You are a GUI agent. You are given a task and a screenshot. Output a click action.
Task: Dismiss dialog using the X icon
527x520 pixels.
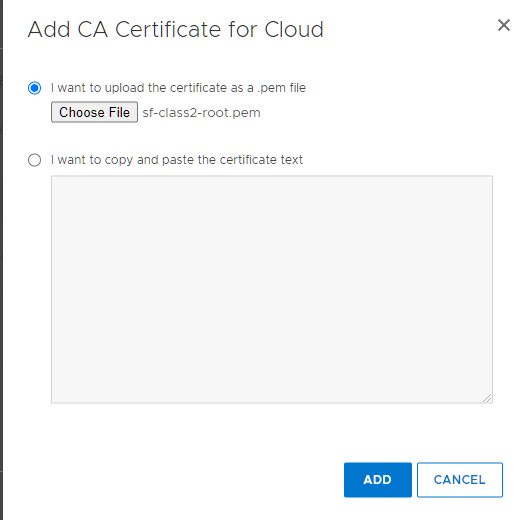(x=503, y=25)
